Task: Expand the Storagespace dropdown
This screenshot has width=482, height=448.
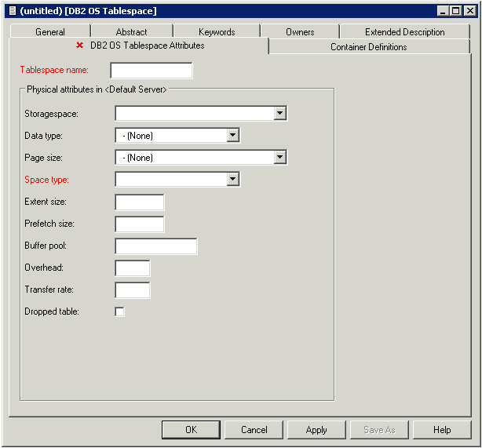Action: (x=280, y=114)
